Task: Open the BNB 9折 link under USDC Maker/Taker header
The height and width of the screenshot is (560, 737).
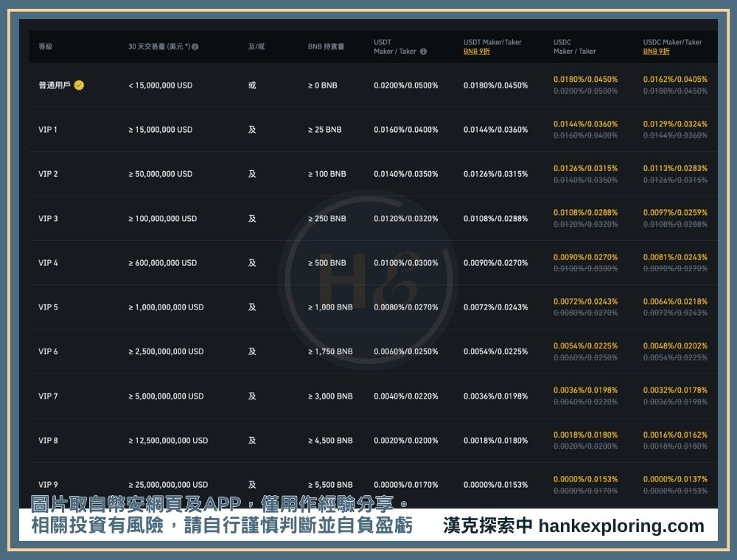Action: click(x=656, y=51)
